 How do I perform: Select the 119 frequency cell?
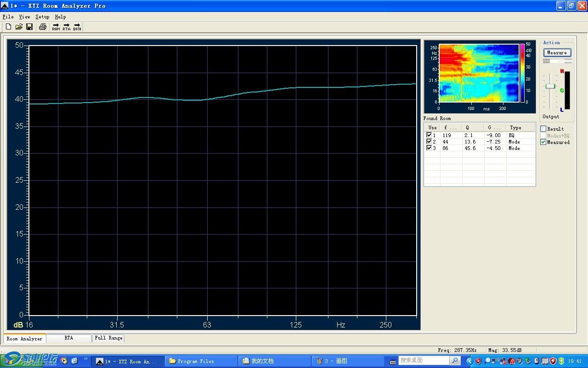coord(447,135)
